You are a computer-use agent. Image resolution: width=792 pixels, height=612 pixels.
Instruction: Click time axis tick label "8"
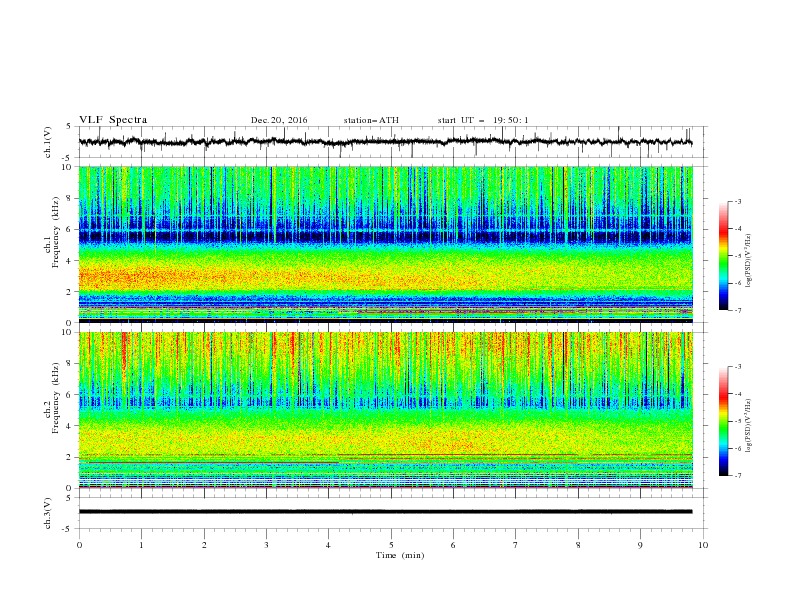pyautogui.click(x=578, y=545)
